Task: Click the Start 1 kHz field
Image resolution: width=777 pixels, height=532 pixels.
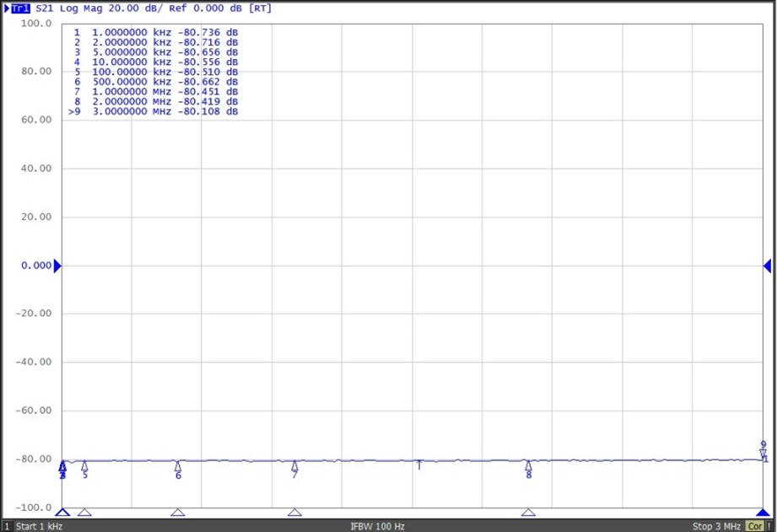Action: tap(39, 526)
